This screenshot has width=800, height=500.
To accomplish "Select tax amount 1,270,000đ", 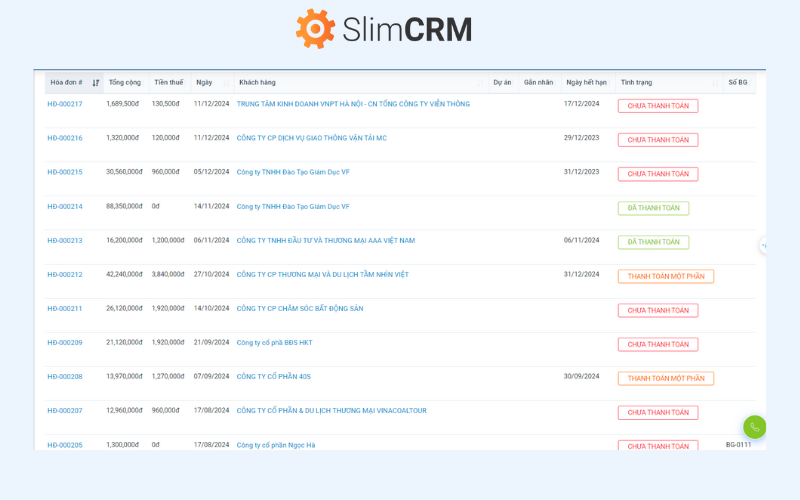I will pyautogui.click(x=168, y=376).
